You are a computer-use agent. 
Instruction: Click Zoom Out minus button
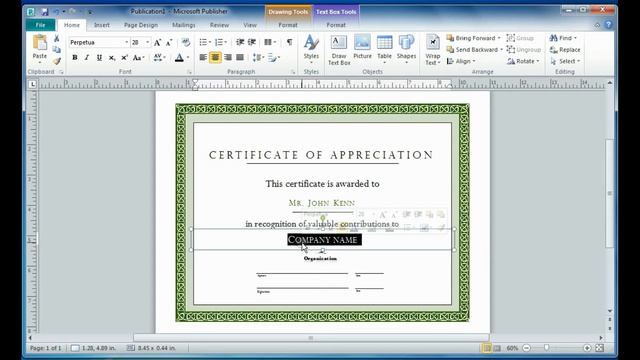pos(527,348)
